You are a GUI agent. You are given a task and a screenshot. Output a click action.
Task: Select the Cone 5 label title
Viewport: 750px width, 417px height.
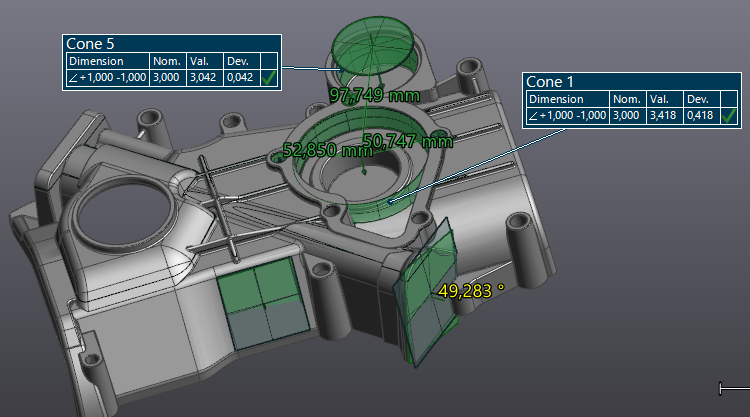click(x=90, y=43)
